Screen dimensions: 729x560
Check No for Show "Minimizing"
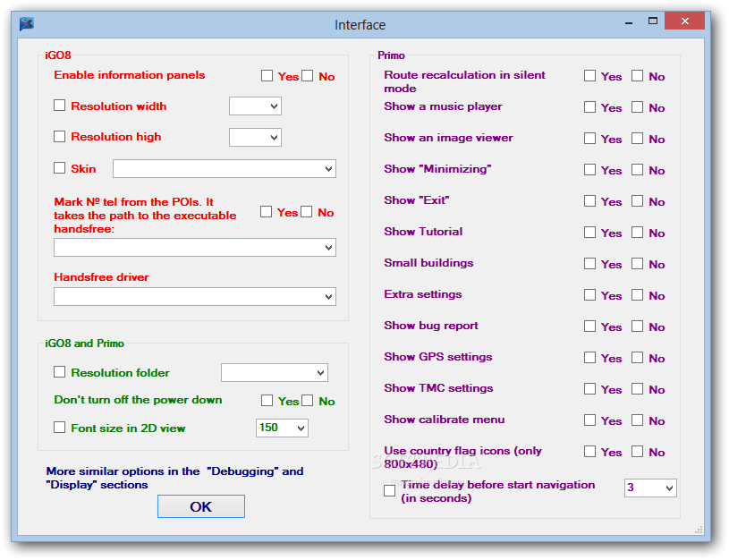[x=638, y=170]
